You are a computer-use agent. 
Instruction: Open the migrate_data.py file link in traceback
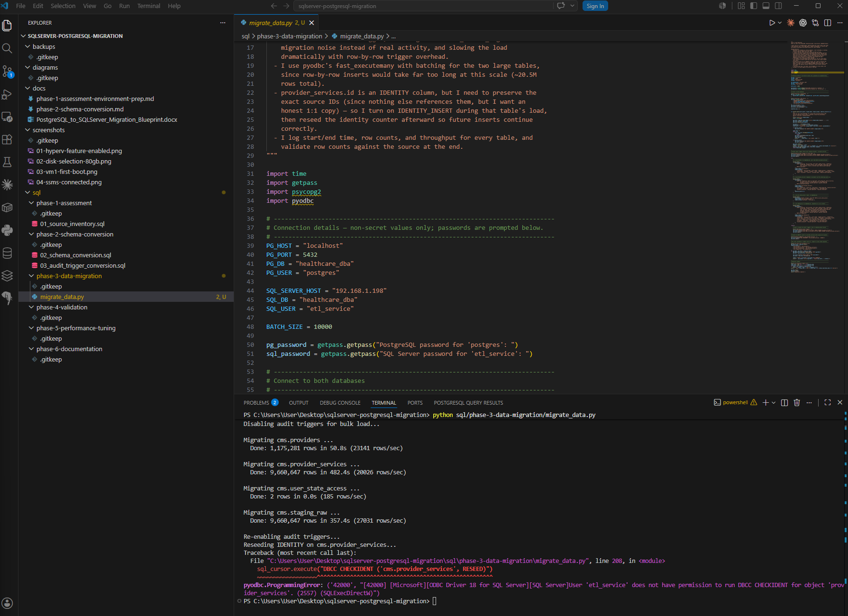coord(428,561)
